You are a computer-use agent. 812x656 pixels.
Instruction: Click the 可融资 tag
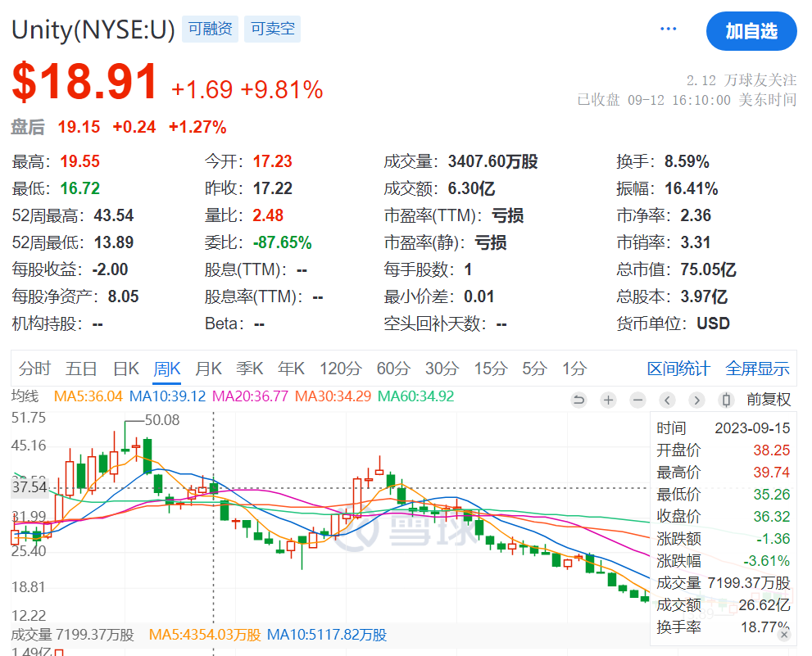[210, 29]
